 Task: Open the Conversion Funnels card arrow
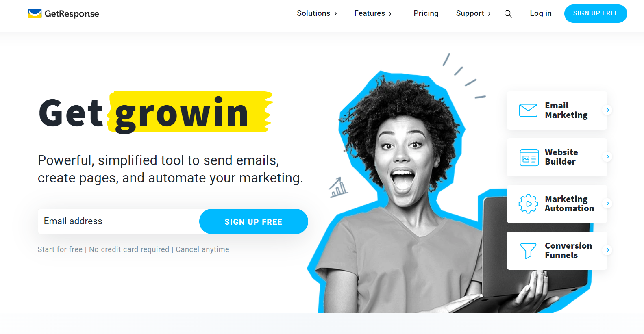(x=607, y=250)
